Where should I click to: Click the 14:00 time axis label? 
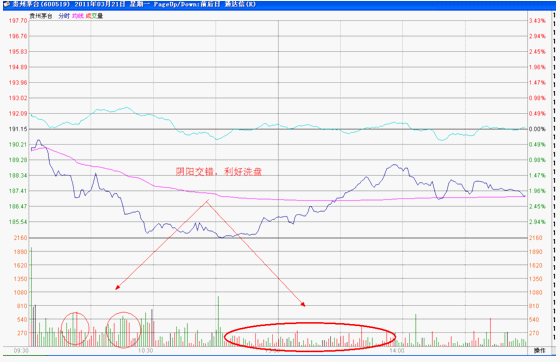coord(397,350)
